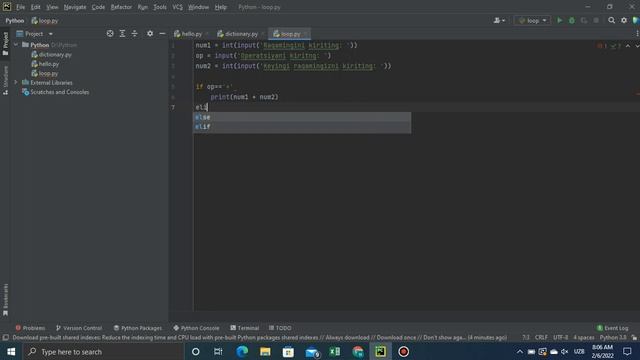640x360 pixels.
Task: Open the File menu
Action: tap(20, 7)
